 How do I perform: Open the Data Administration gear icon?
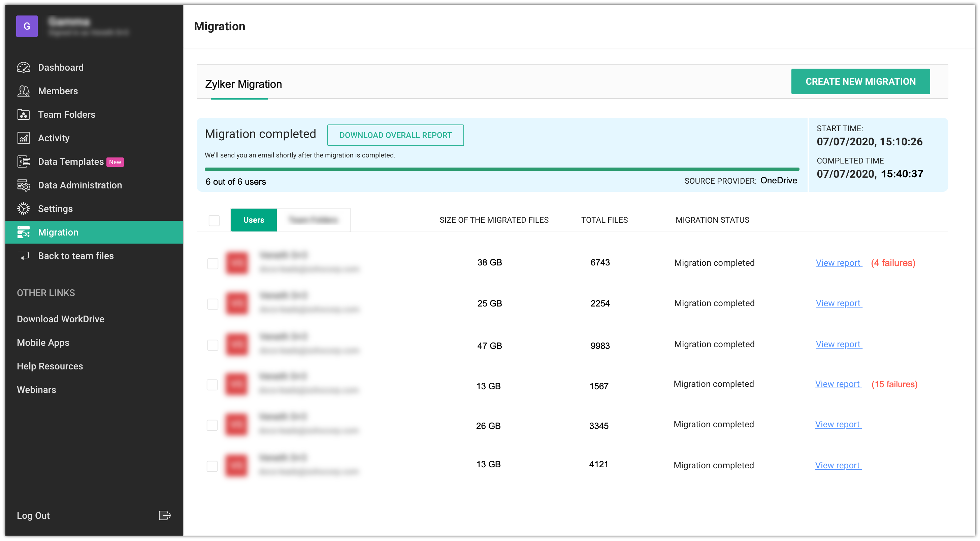pyautogui.click(x=24, y=185)
